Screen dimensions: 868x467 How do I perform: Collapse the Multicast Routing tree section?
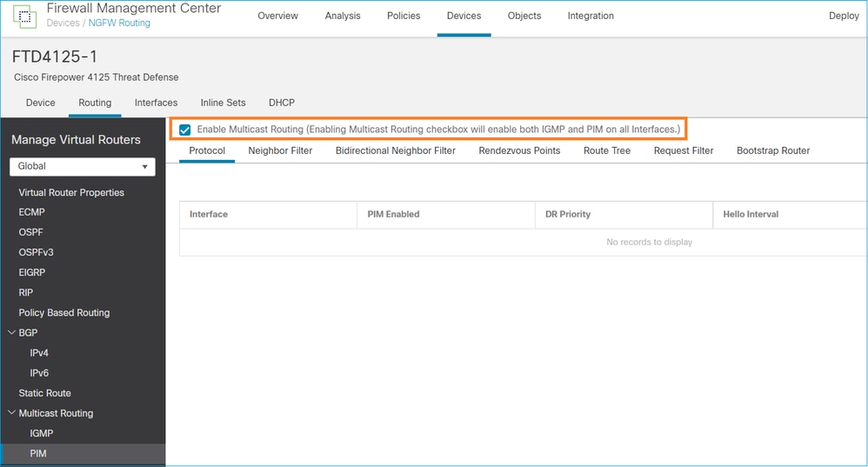pyautogui.click(x=11, y=413)
